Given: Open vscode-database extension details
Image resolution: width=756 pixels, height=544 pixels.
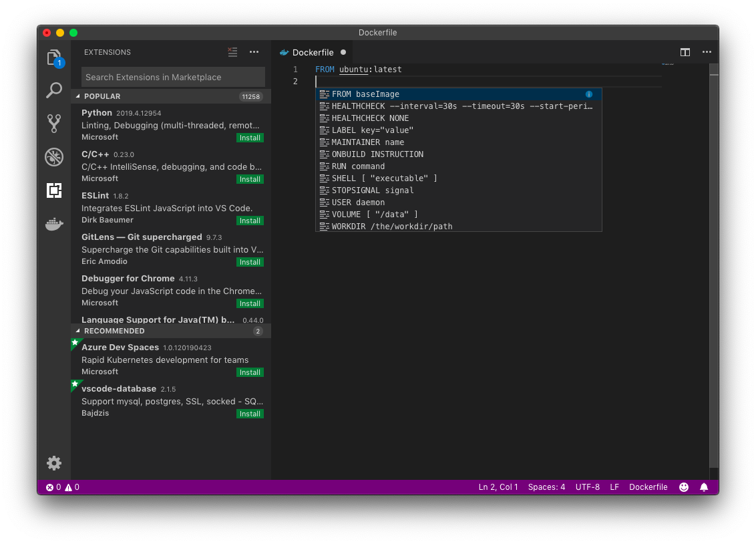Looking at the screenshot, I should (171, 401).
